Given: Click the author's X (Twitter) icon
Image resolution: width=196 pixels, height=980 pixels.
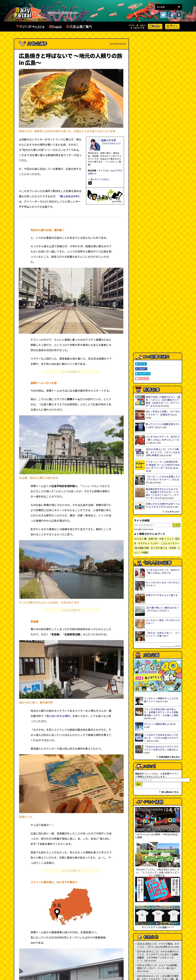Looking at the screenshot, I should coord(90,183).
